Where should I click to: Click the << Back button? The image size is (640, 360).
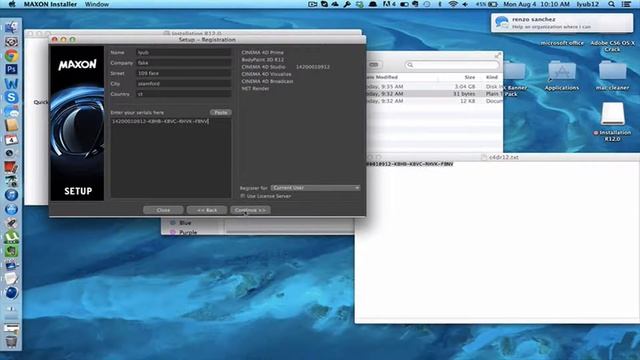pos(207,210)
